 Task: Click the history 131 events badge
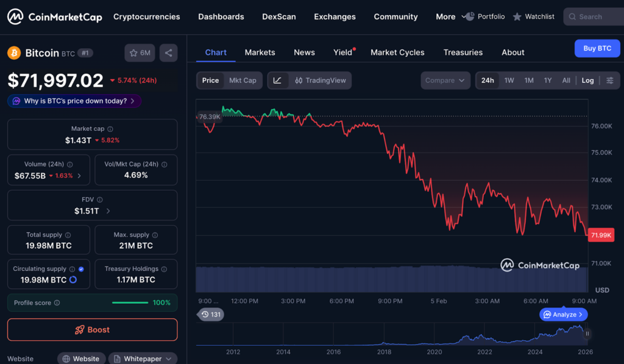coord(210,315)
